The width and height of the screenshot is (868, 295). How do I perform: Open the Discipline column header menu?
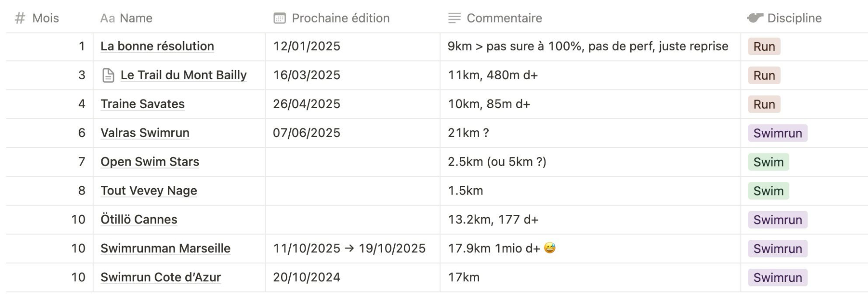click(x=794, y=18)
